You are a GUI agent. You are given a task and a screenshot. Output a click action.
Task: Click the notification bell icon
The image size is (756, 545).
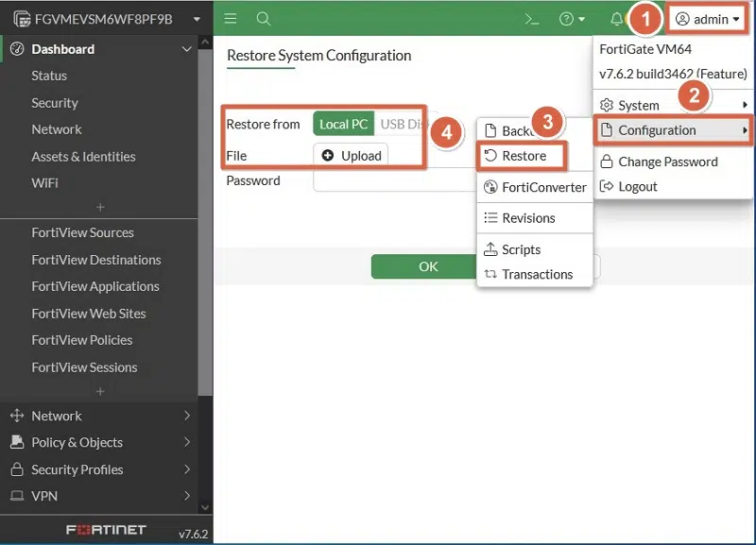617,19
